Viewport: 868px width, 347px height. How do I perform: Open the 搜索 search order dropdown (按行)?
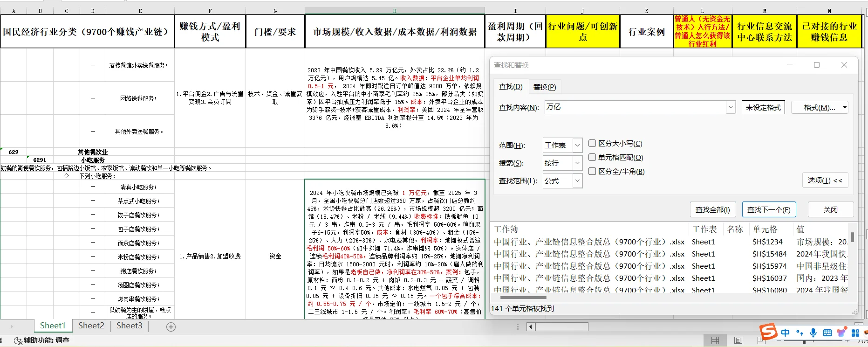coord(577,163)
